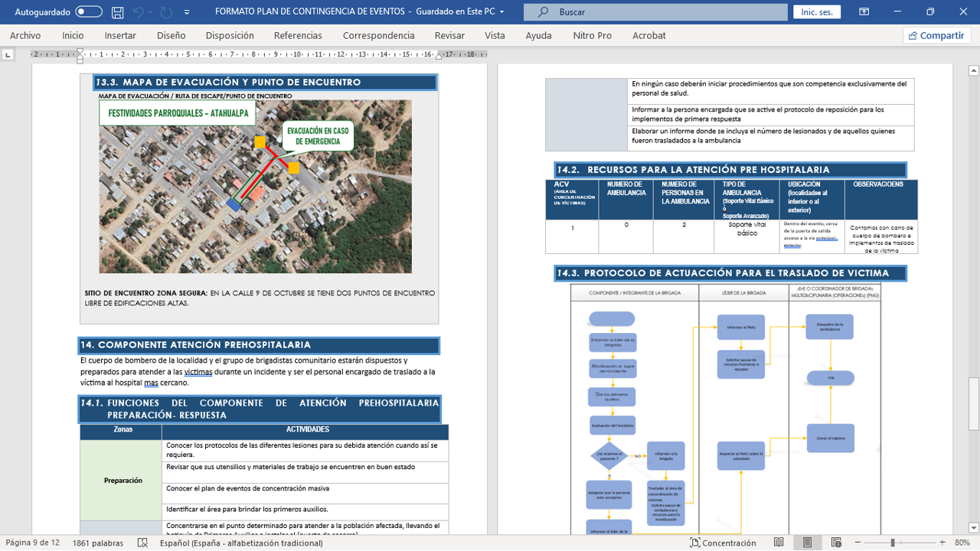Open the Referencias ribbon tab
This screenshot has width=980, height=551.
[298, 35]
